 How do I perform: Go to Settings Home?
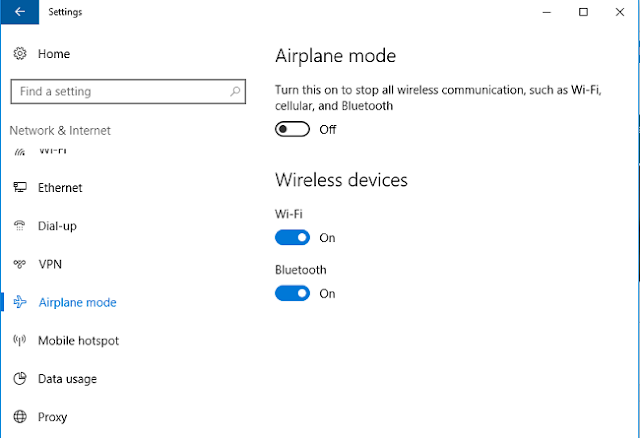pos(54,53)
